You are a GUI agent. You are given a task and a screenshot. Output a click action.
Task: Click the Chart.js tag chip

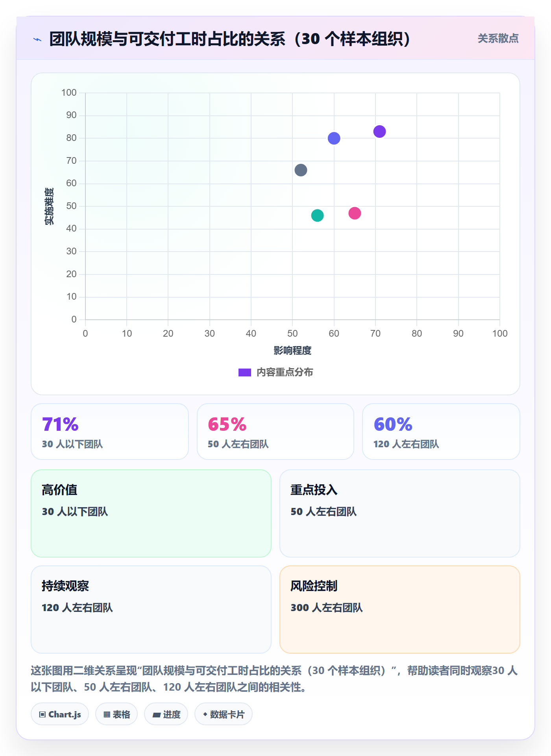pyautogui.click(x=60, y=714)
